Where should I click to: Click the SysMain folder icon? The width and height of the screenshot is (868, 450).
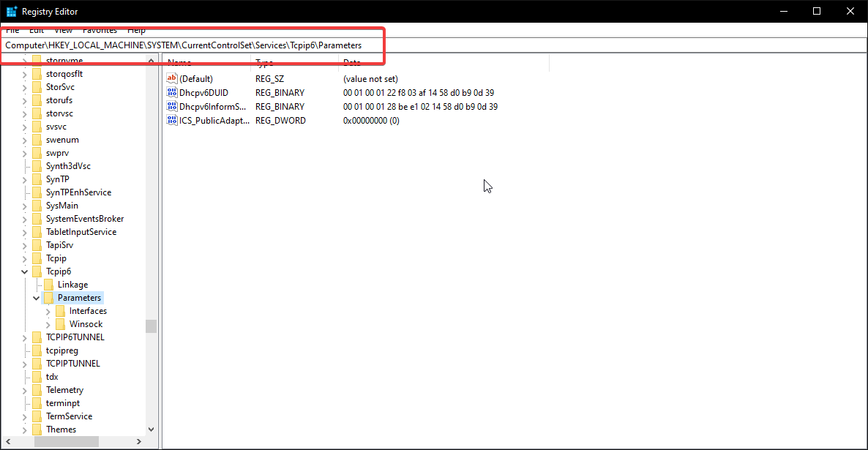(37, 206)
